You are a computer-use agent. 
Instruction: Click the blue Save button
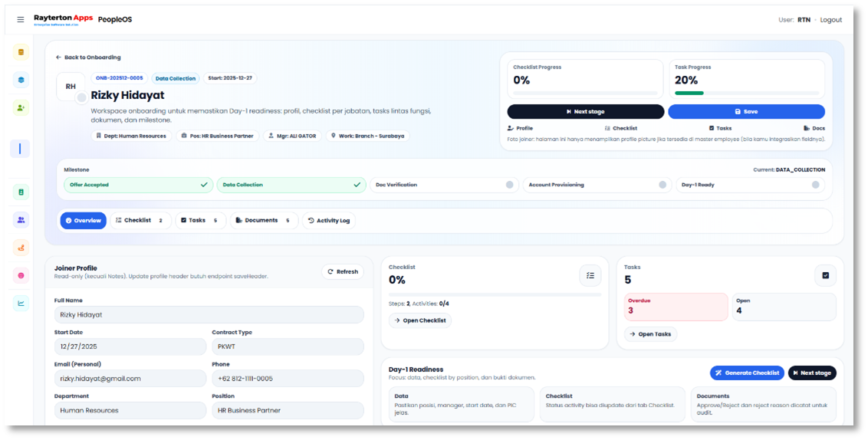point(745,112)
